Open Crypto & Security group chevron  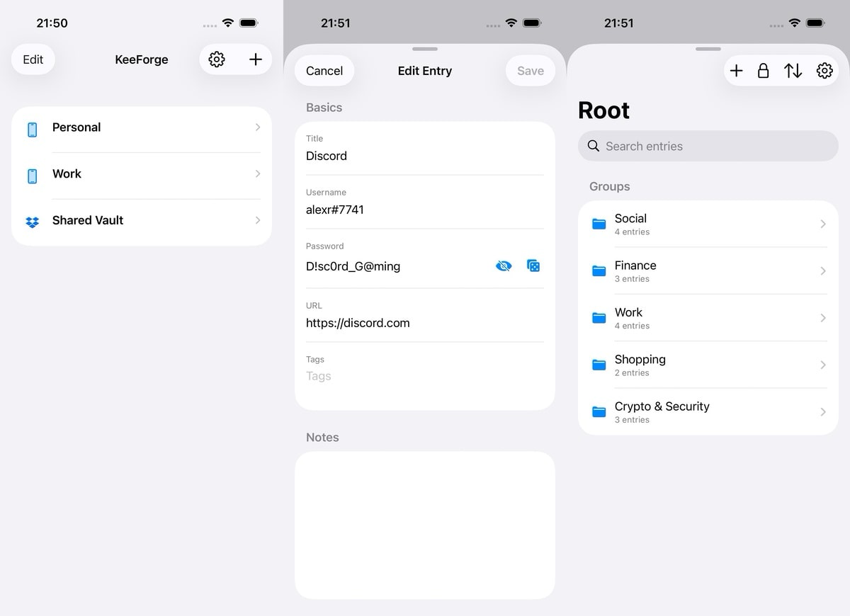(x=823, y=412)
